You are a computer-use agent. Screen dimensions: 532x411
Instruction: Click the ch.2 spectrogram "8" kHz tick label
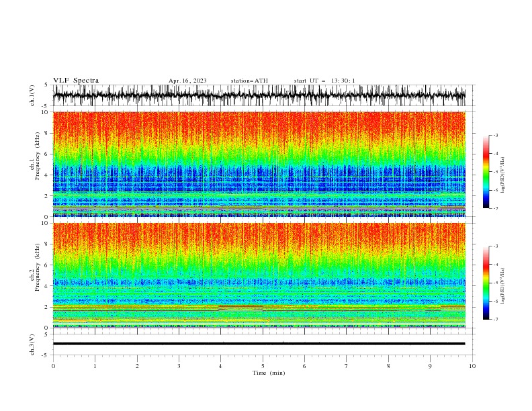(46, 244)
